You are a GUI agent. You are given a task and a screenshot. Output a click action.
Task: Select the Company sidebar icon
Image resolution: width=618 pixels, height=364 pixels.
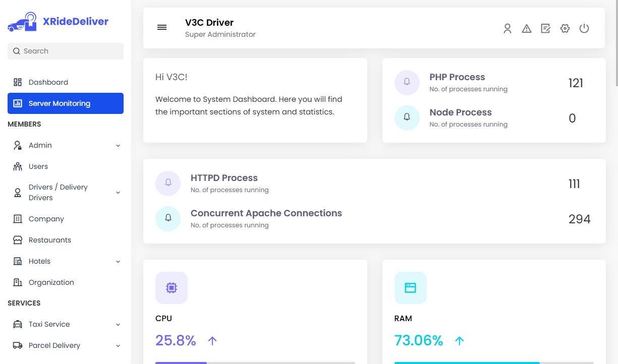coord(17,219)
